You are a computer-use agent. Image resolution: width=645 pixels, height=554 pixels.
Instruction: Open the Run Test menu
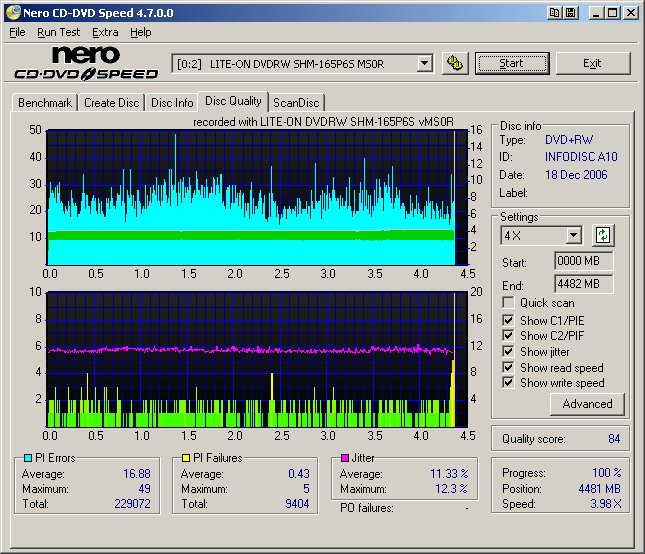[x=58, y=32]
